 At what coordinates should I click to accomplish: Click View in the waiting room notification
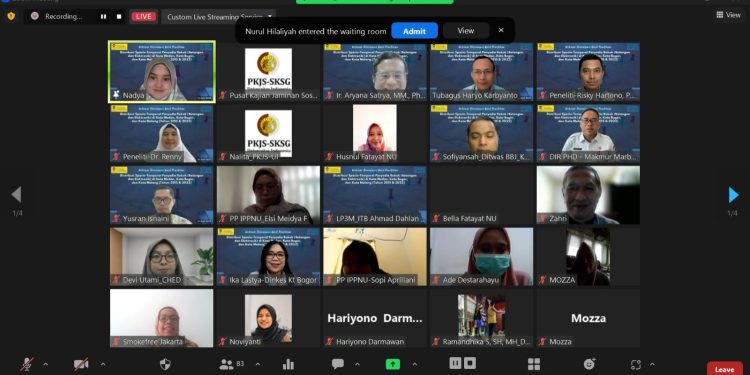tap(465, 31)
